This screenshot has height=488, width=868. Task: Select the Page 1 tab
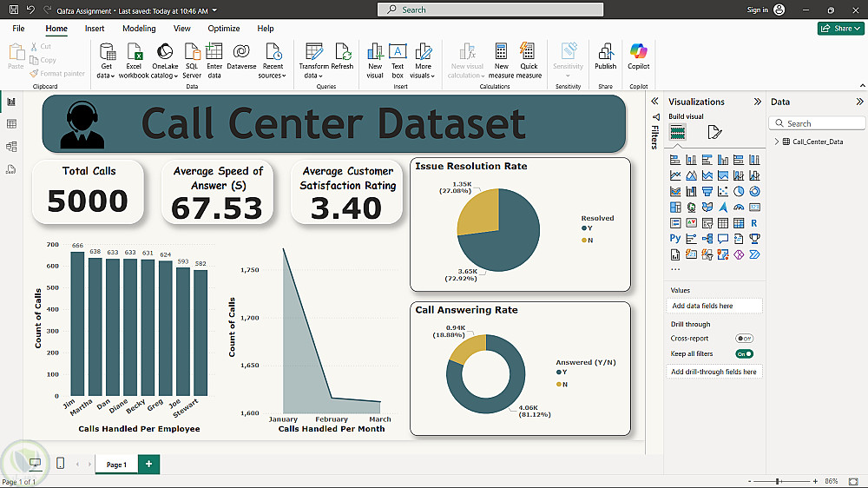pyautogui.click(x=116, y=465)
